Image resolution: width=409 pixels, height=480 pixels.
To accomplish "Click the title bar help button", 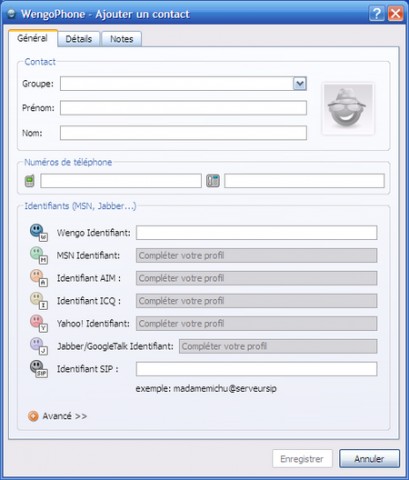I will pyautogui.click(x=377, y=14).
